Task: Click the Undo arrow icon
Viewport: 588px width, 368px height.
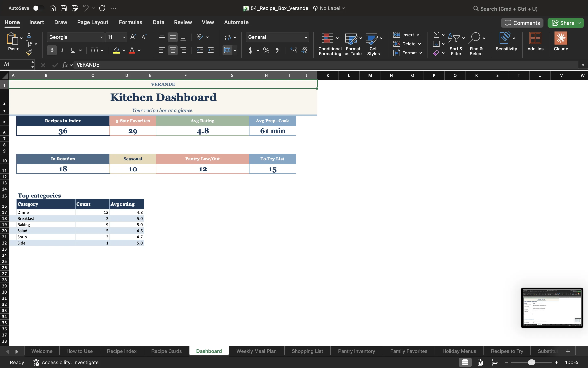Action: pos(86,8)
